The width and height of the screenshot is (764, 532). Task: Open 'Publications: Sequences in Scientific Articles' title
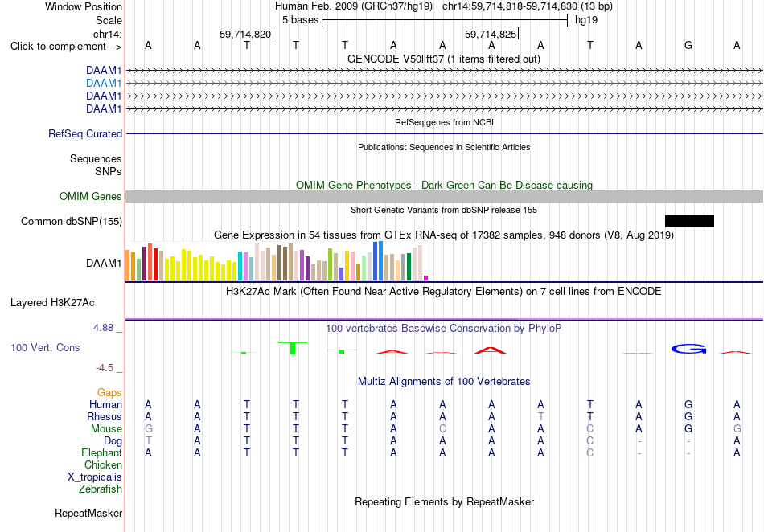[x=444, y=147]
